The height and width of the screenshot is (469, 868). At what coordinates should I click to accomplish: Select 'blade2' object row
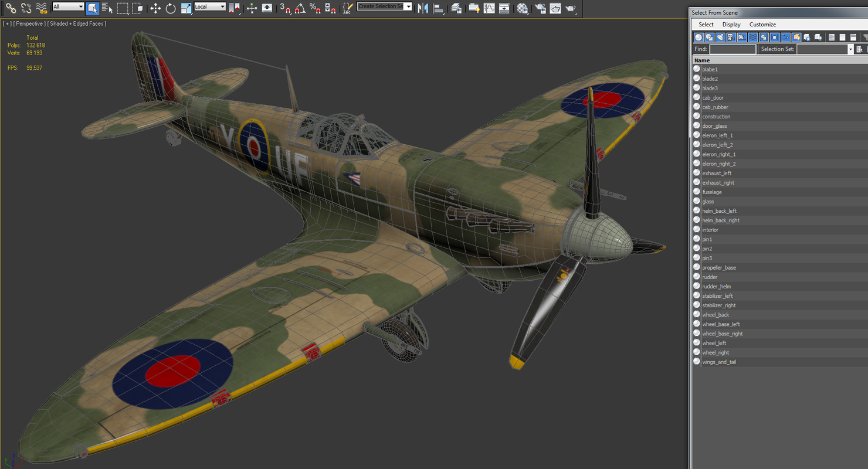coord(780,79)
